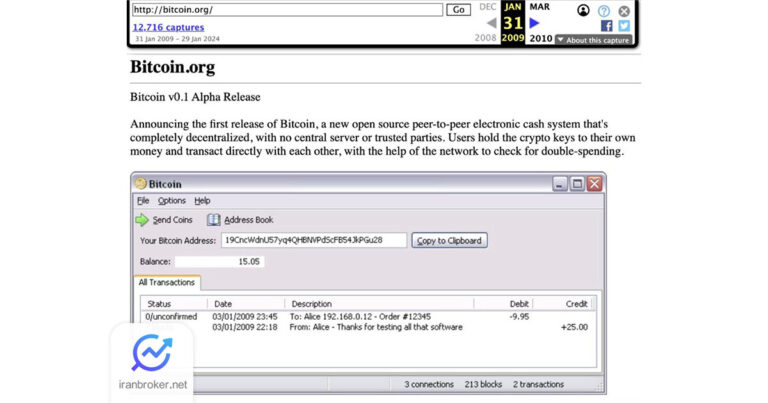Expand the About this capture dropdown
This screenshot has height=403, width=768.
coord(593,40)
